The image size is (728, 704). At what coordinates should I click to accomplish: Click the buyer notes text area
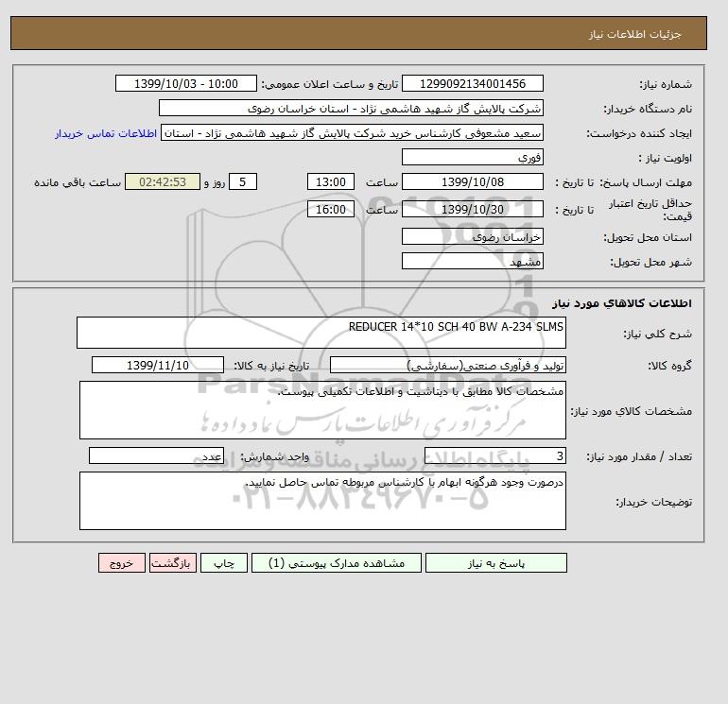(x=322, y=501)
